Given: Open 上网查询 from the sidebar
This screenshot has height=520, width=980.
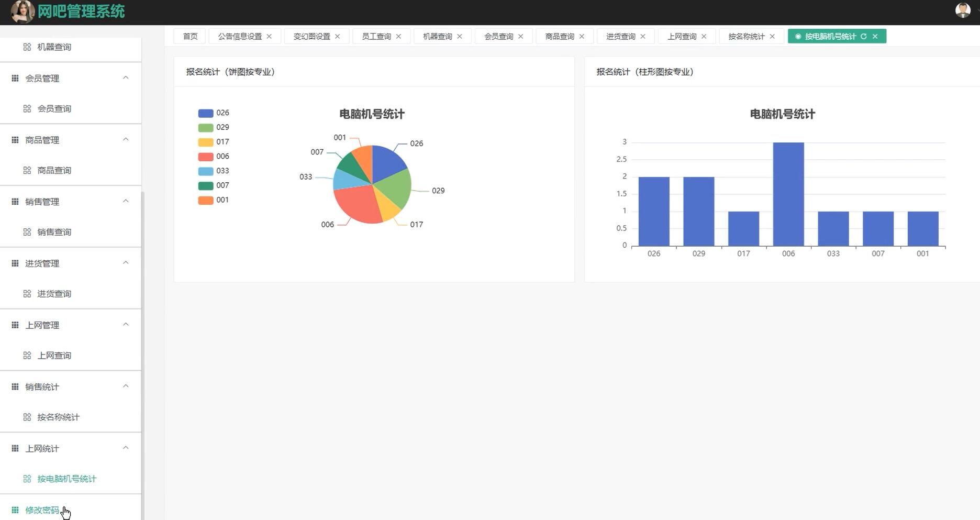Looking at the screenshot, I should [x=54, y=355].
